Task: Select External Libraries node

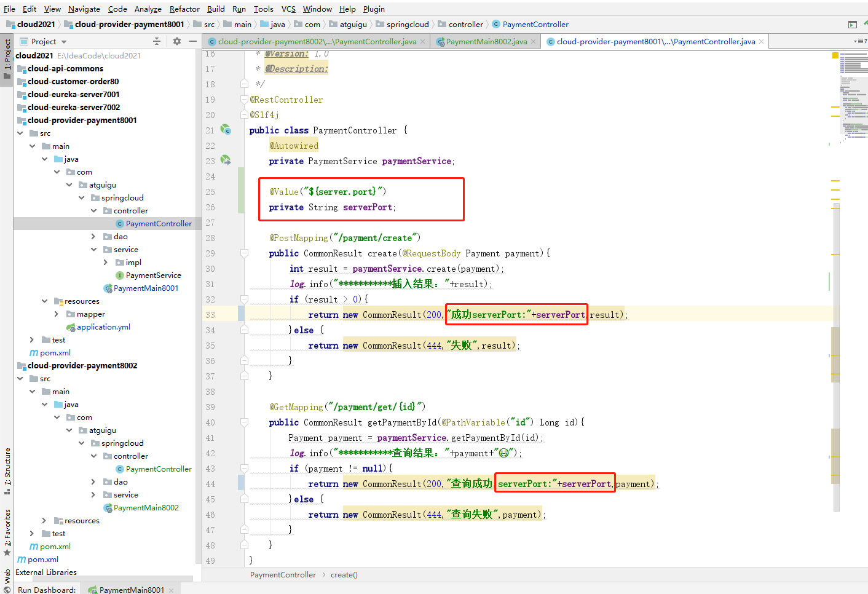Action: point(46,572)
